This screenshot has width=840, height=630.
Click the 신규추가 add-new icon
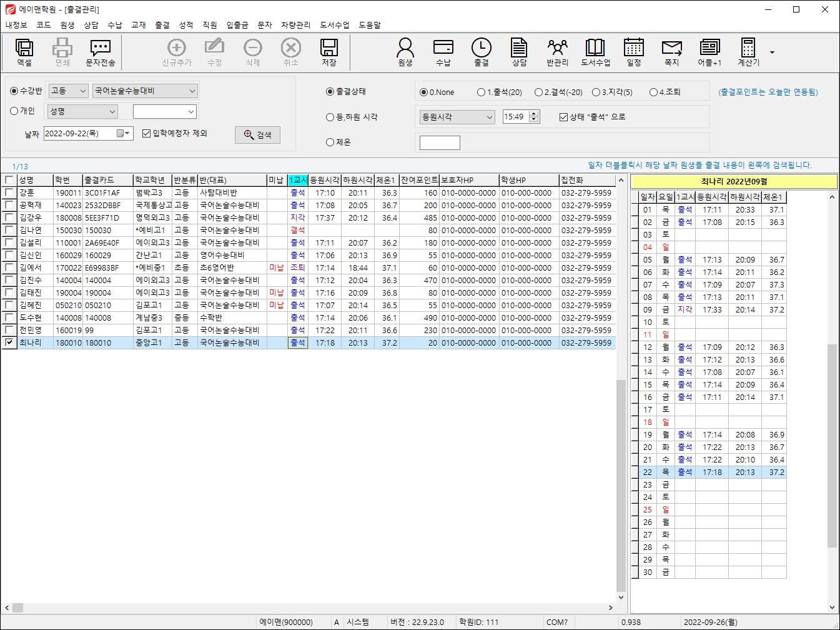tap(177, 52)
